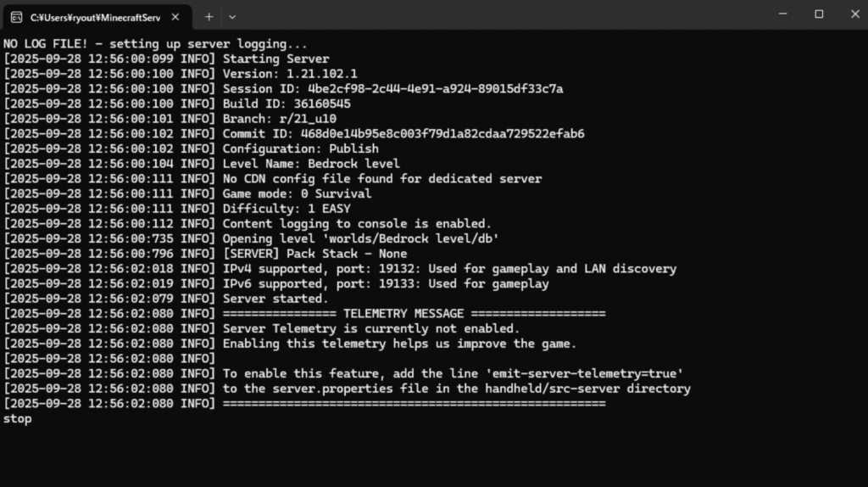The width and height of the screenshot is (868, 487).
Task: Click the Commit ID hash text
Action: 437,134
